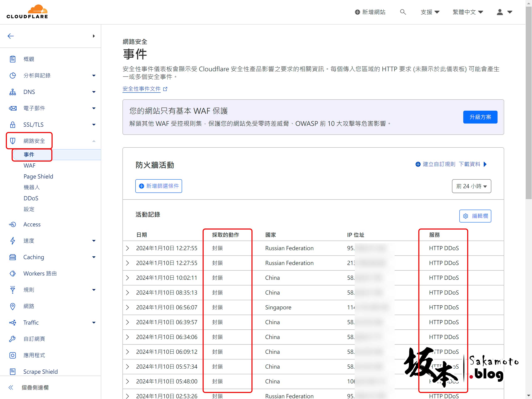Open the 前 24 小時 time range dropdown
Viewport: 532px width, 399px height.
coord(471,186)
